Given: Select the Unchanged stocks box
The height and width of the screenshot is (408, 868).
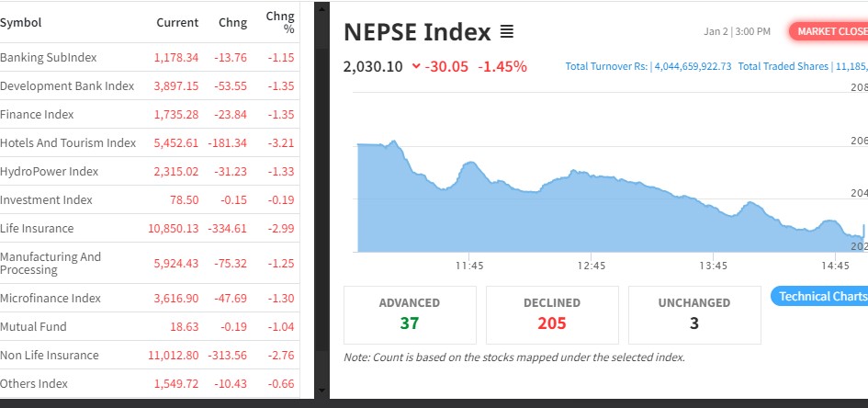Looking at the screenshot, I should tap(694, 314).
